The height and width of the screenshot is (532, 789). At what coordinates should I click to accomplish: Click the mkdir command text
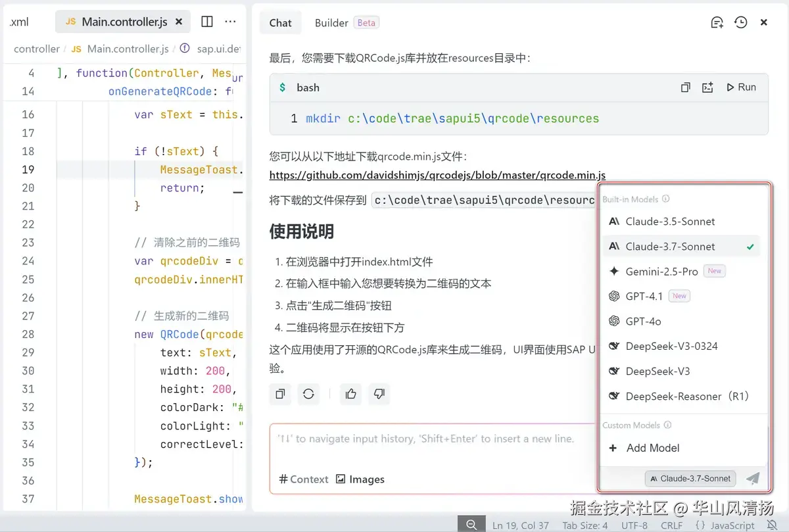(x=452, y=118)
